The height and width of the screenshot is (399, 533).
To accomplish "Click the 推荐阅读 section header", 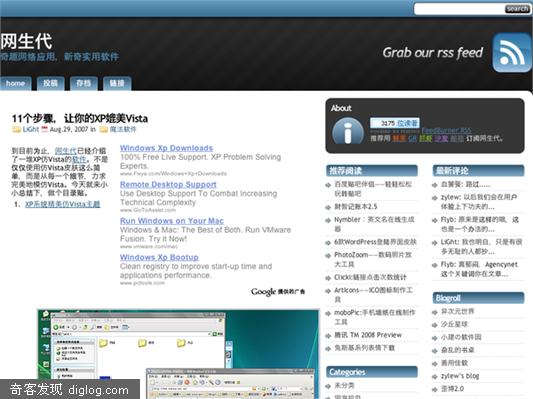I will [x=372, y=171].
